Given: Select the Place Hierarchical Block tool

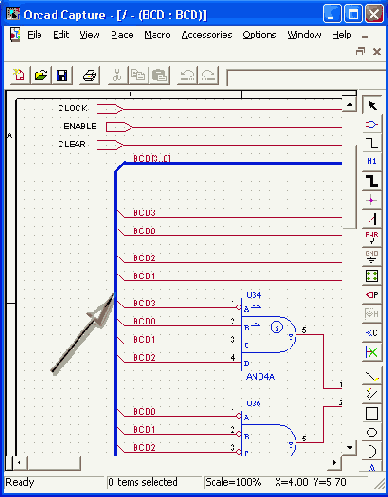Looking at the screenshot, I should coord(372,276).
